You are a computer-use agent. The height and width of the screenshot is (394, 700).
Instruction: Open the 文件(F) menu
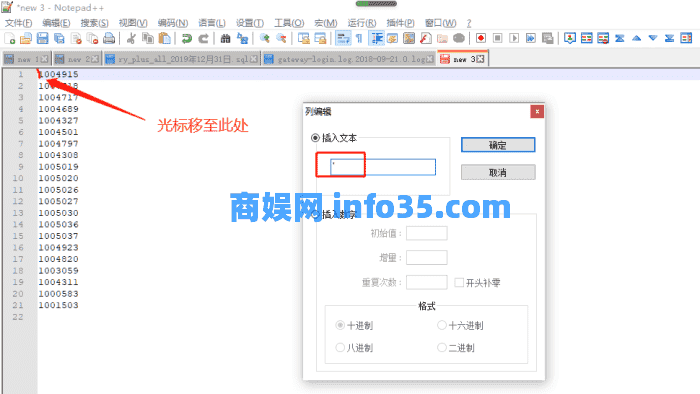click(18, 23)
